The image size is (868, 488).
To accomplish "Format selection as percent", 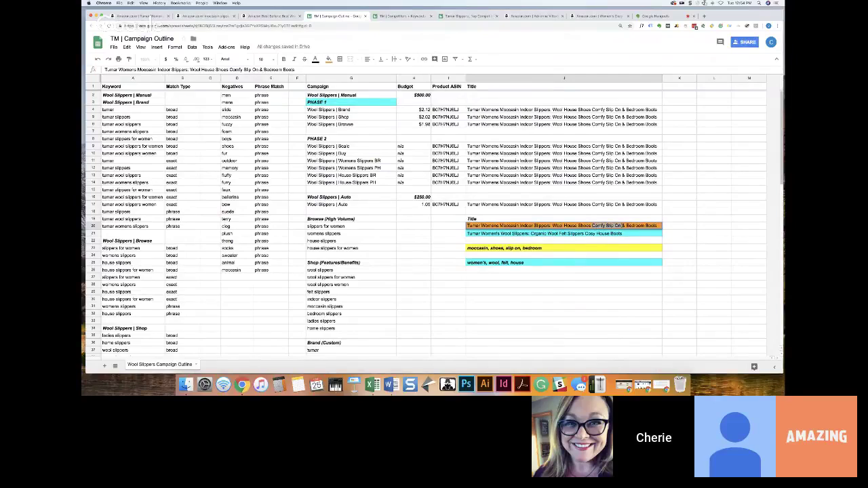I will click(176, 59).
